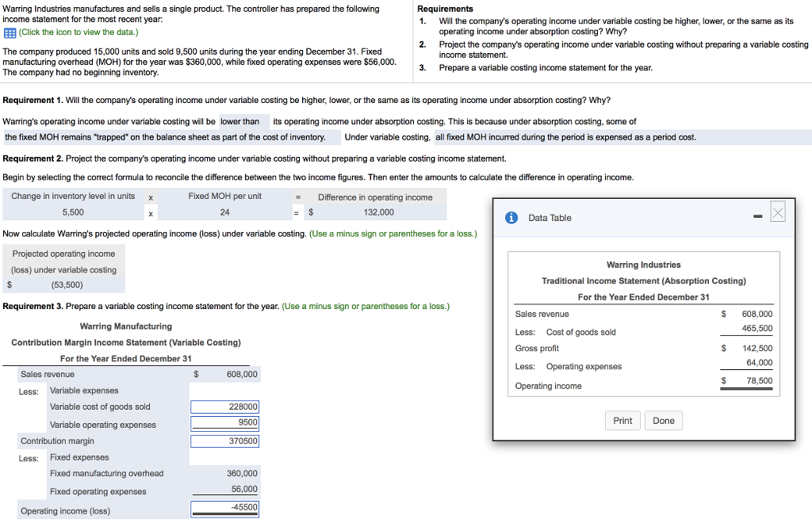Click the Fixed operating expenses 56,000 field
The image size is (812, 523).
225,490
